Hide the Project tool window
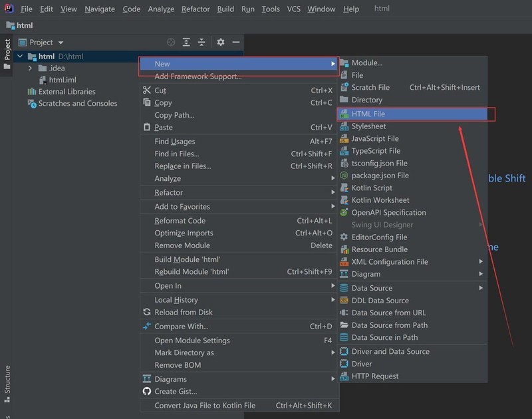532x419 pixels. point(236,42)
